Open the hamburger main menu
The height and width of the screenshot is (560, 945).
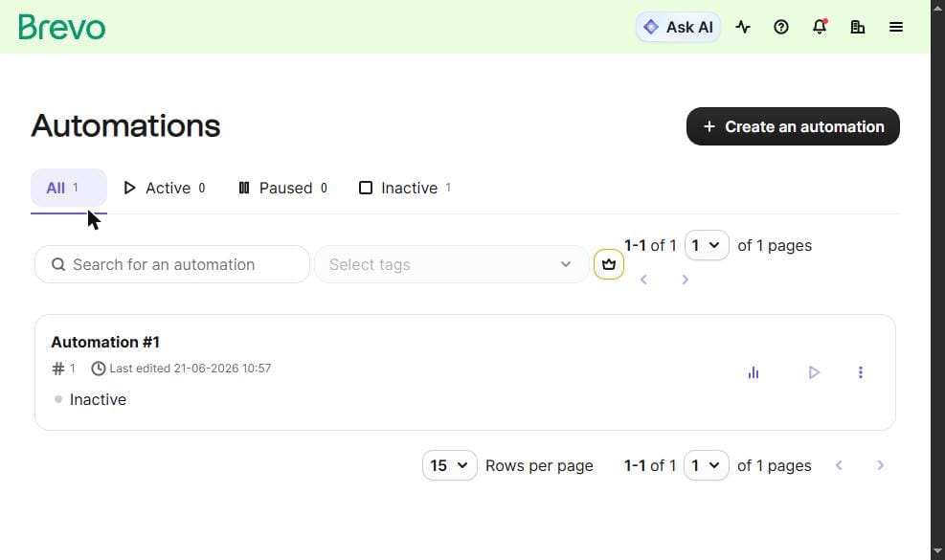[x=896, y=27]
